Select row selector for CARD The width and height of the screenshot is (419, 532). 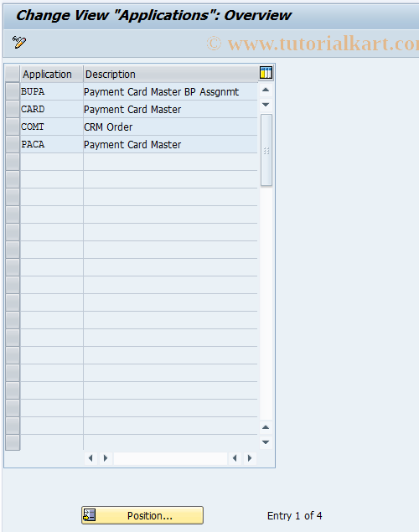(13, 109)
